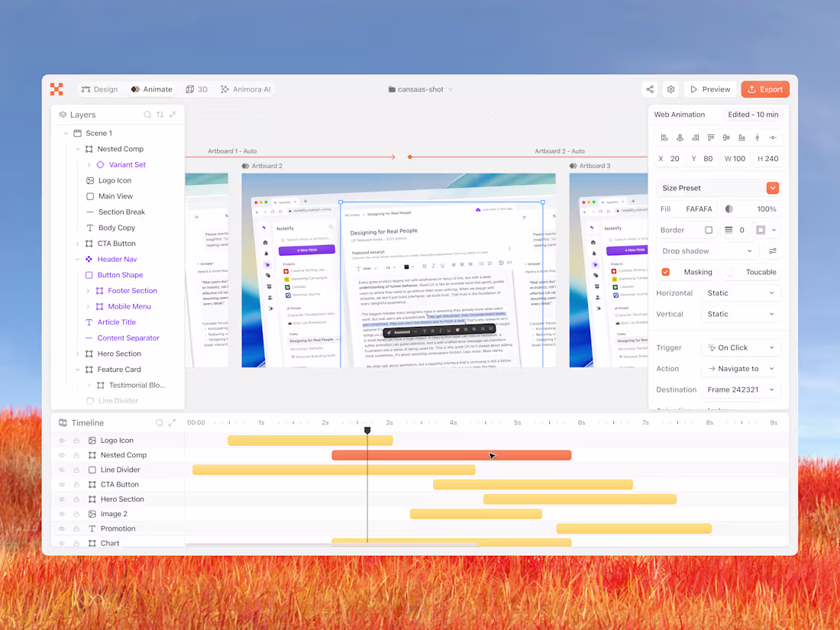This screenshot has width=840, height=630.
Task: Click the search icon in the Layers panel
Action: coord(147,114)
